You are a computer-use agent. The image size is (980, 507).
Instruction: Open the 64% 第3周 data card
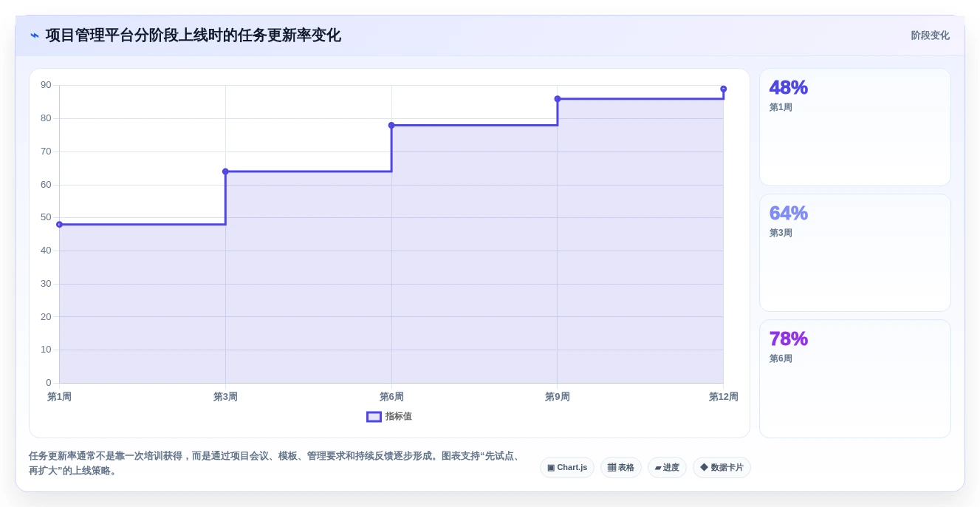pyautogui.click(x=855, y=253)
